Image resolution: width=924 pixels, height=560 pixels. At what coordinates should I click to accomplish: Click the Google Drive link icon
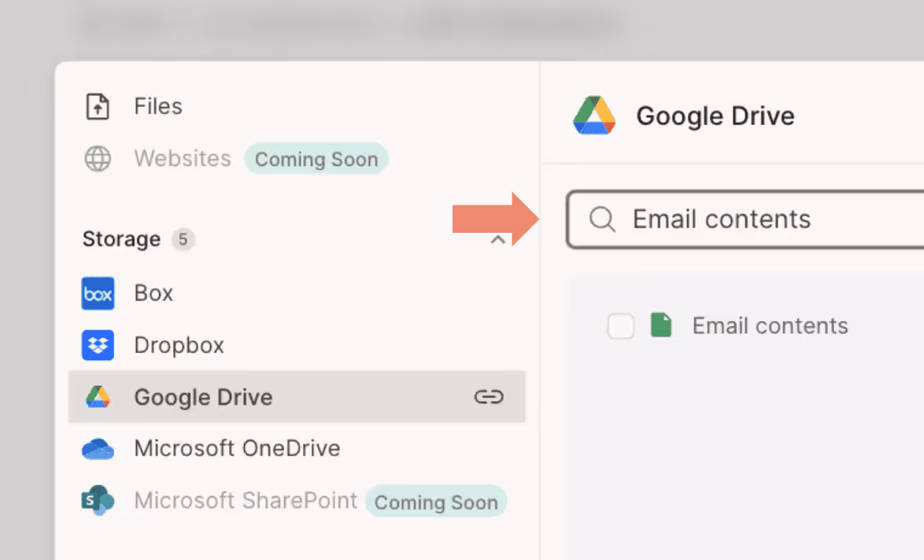pos(489,397)
